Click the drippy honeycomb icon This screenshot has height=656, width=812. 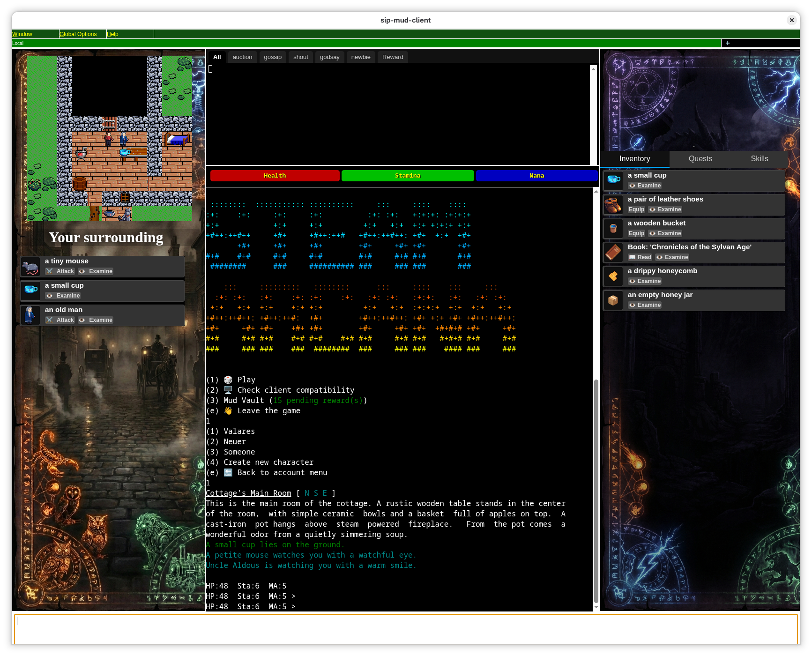pyautogui.click(x=613, y=276)
